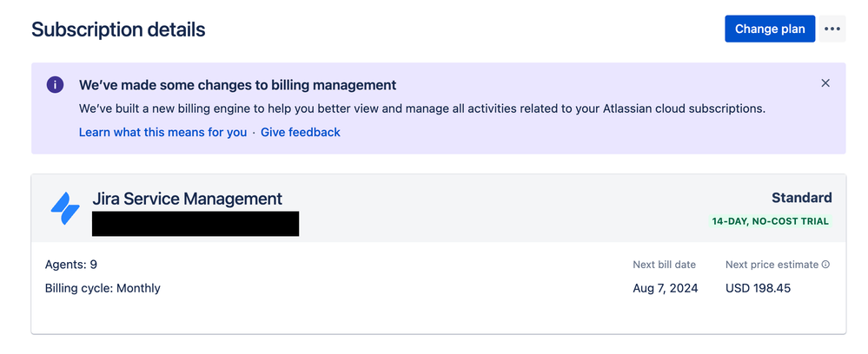The width and height of the screenshot is (868, 354).
Task: Select the Aug 7, 2024 date value
Action: pos(666,288)
